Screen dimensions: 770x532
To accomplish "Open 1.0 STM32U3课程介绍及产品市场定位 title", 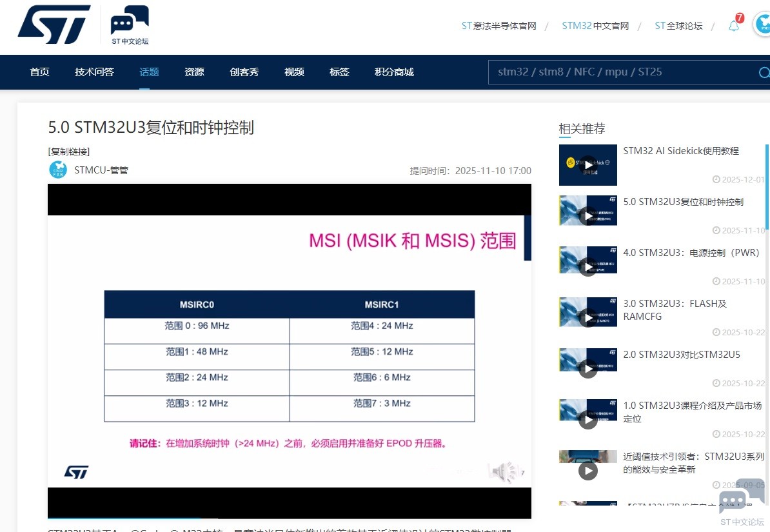I will (693, 411).
